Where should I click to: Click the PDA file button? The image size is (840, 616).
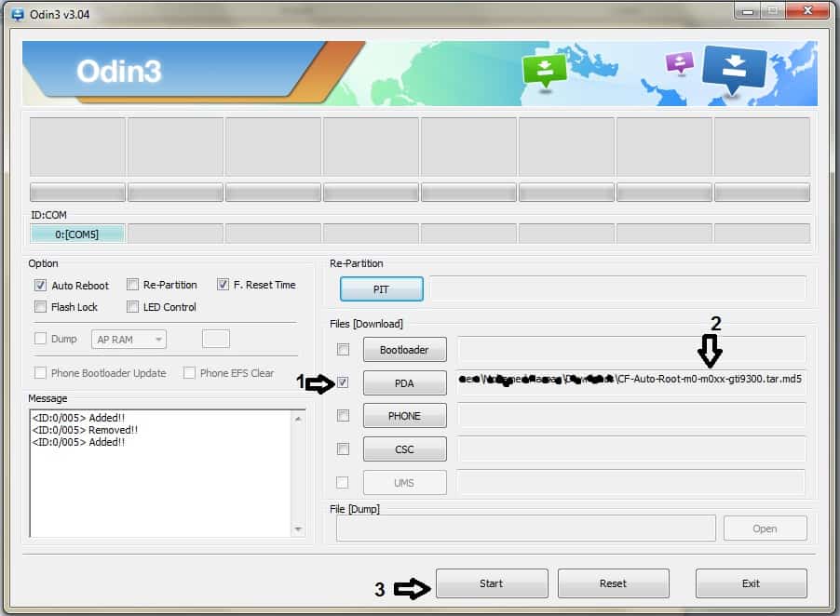(404, 383)
